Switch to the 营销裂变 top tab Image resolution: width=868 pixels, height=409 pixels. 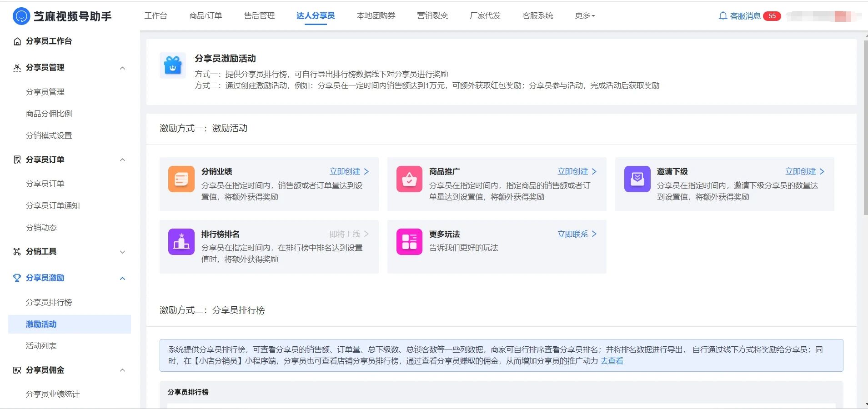click(x=432, y=15)
